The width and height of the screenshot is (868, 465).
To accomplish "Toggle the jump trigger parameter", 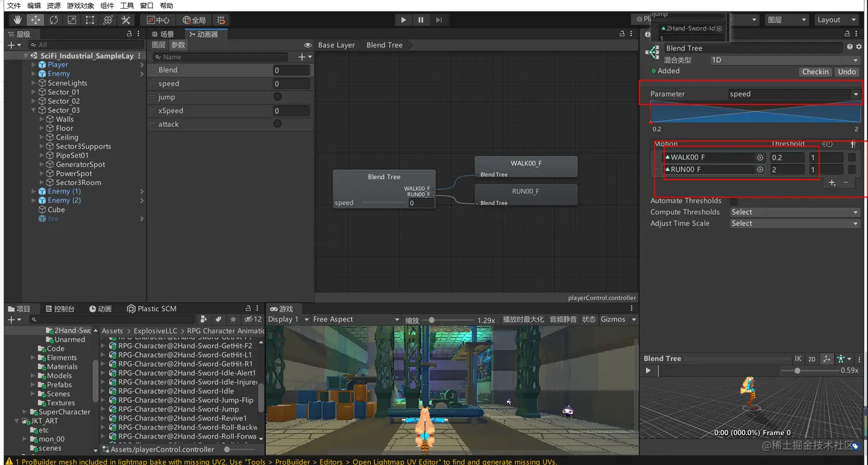I will point(277,97).
